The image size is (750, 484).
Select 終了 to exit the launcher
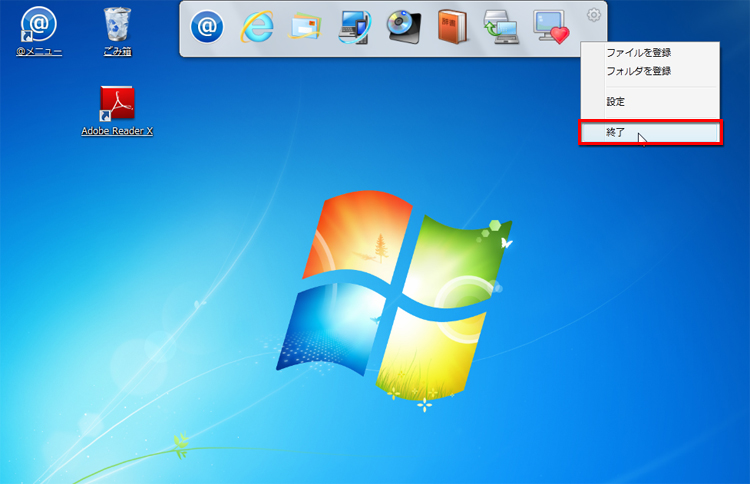coord(650,132)
